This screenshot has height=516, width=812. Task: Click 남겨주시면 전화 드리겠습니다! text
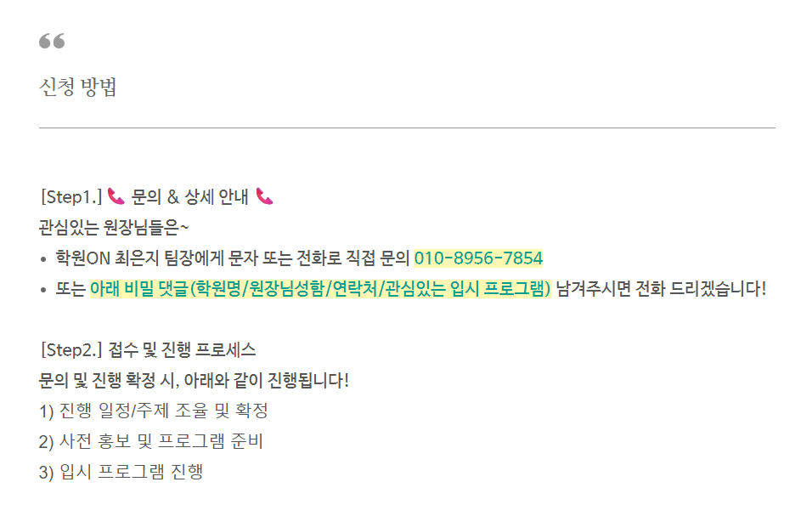point(661,289)
